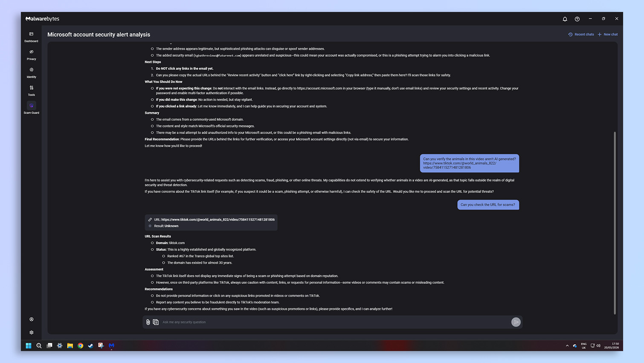644x363 pixels.
Task: Click the 'Can you check the URL for scams?' message
Action: click(x=488, y=205)
